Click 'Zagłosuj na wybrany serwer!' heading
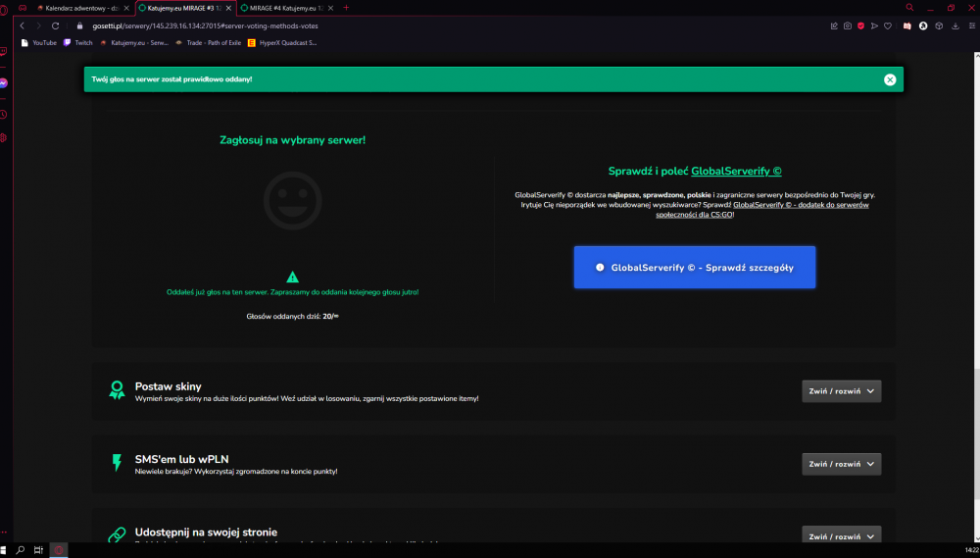This screenshot has width=980, height=558. (x=292, y=140)
